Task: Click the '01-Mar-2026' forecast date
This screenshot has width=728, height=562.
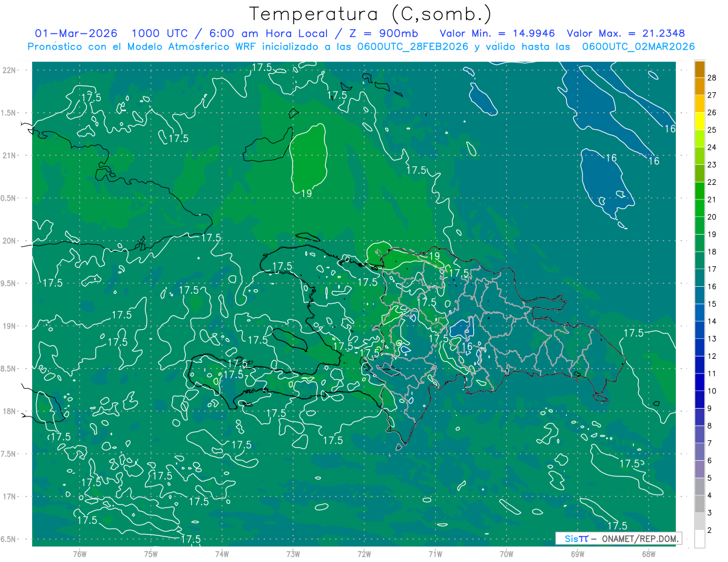Action: [x=76, y=33]
